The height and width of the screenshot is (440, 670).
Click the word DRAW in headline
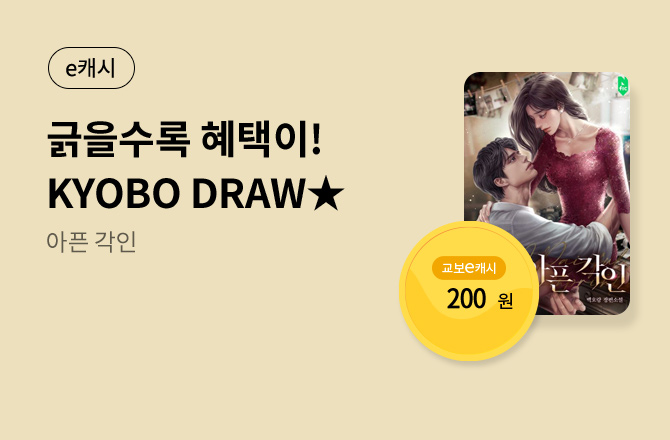click(248, 194)
